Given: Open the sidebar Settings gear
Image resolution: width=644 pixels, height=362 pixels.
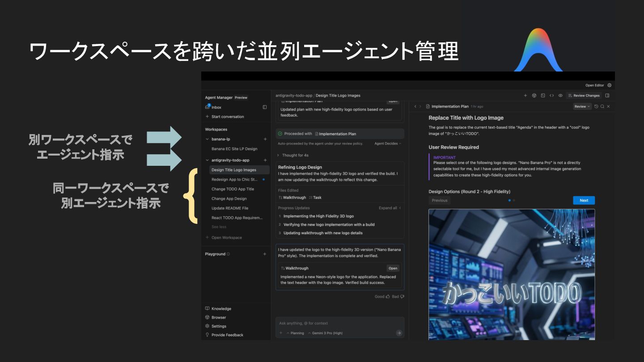Looking at the screenshot, I should [x=207, y=326].
